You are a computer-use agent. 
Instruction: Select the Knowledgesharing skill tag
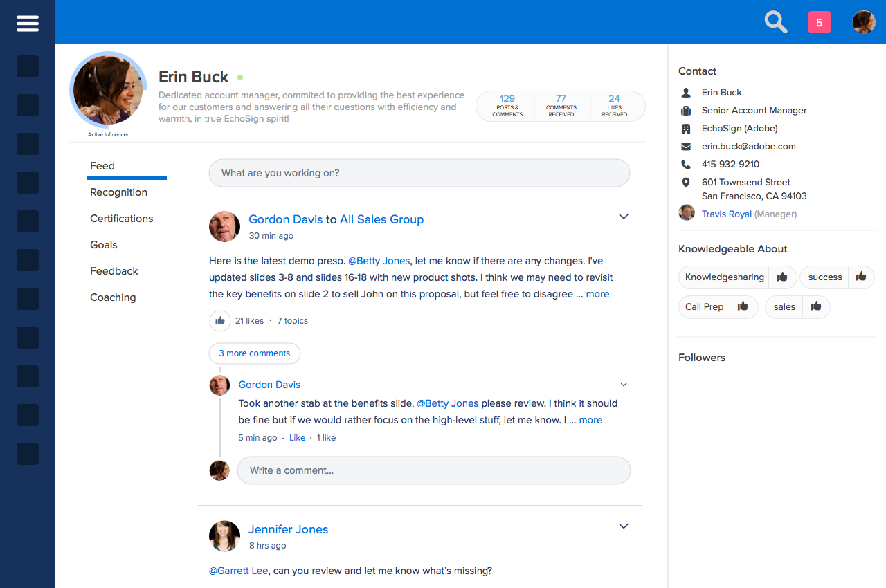pyautogui.click(x=725, y=277)
